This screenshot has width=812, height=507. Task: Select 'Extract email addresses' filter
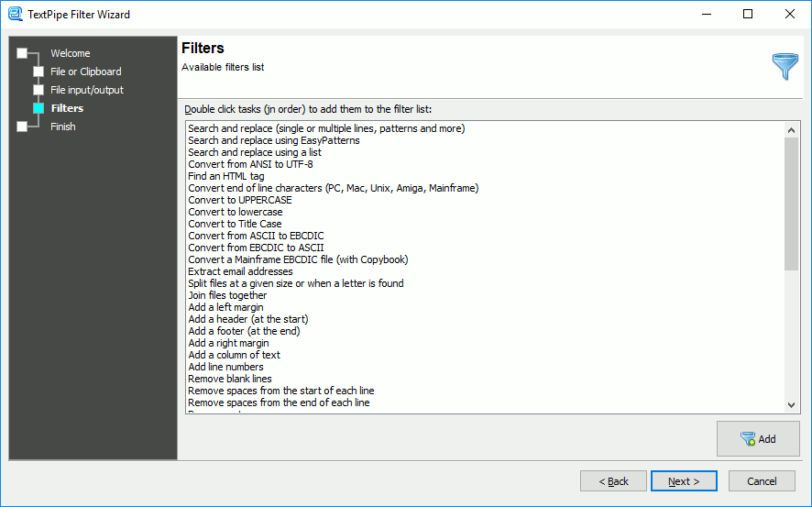pos(240,271)
